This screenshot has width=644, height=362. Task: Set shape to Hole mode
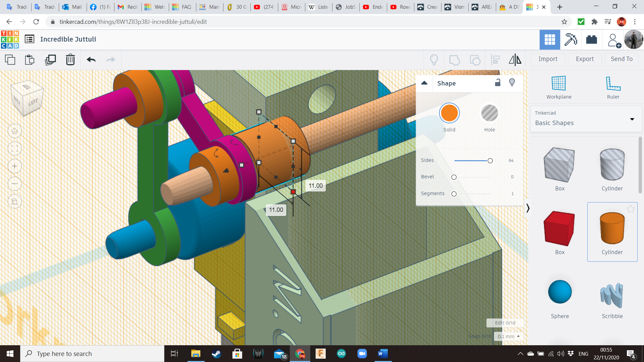tap(489, 113)
